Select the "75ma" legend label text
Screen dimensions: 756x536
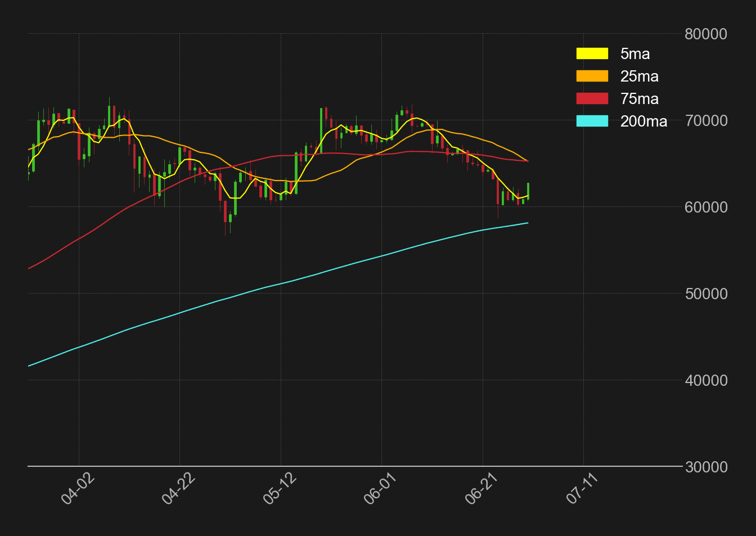[x=639, y=98]
